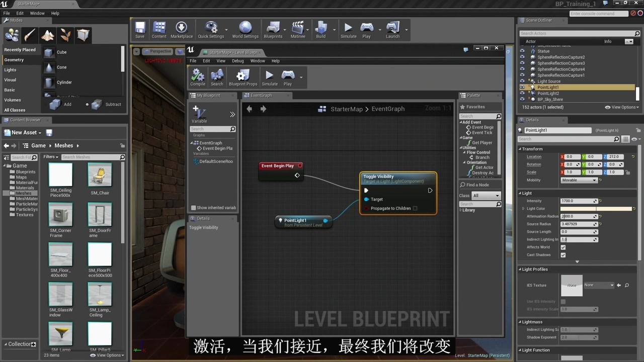Open the main editor File menu
644x362 pixels.
point(7,13)
